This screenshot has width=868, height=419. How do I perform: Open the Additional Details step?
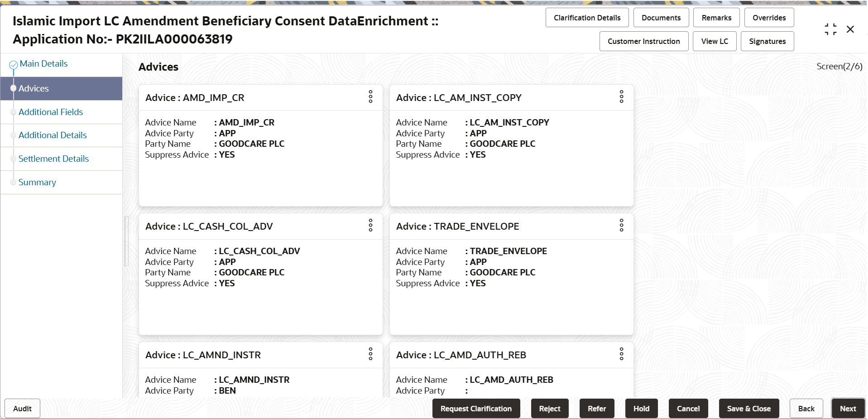point(53,135)
